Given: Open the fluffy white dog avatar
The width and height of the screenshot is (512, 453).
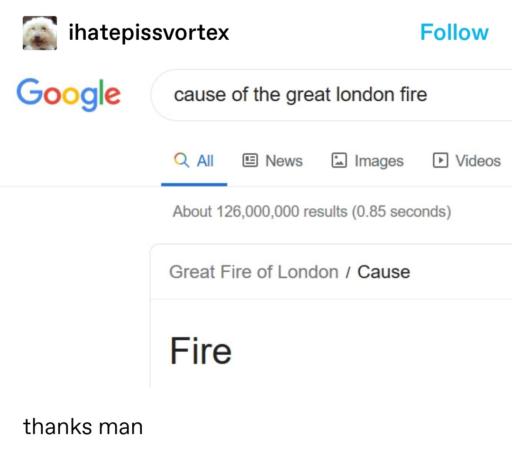Looking at the screenshot, I should (40, 33).
